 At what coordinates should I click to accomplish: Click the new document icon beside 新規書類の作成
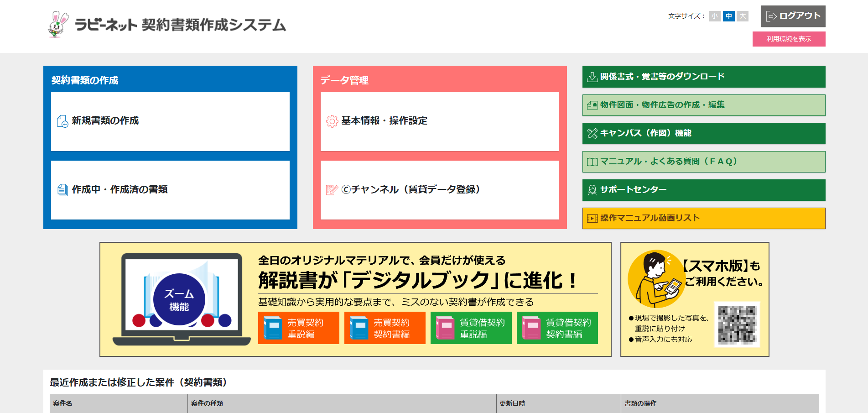pyautogui.click(x=62, y=121)
